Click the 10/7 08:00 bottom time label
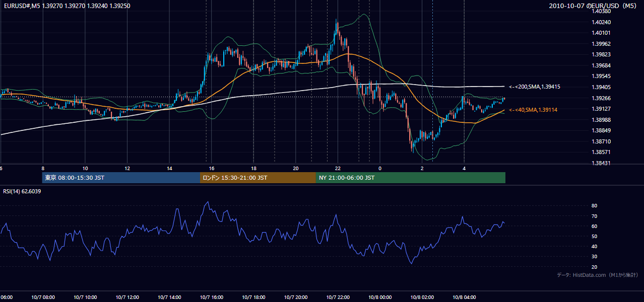 [x=43, y=297]
